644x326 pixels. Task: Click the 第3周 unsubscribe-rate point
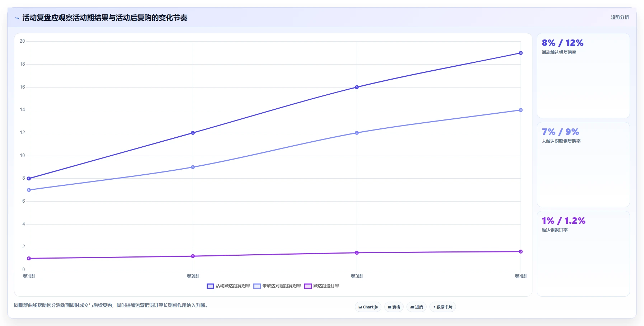pyautogui.click(x=357, y=253)
